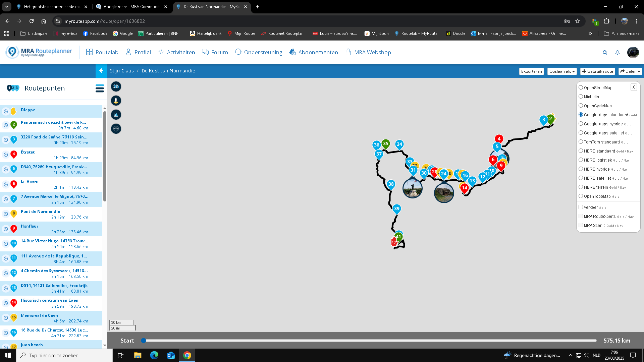644x362 pixels.
Task: Click the street view pegman icon
Action: point(116,101)
